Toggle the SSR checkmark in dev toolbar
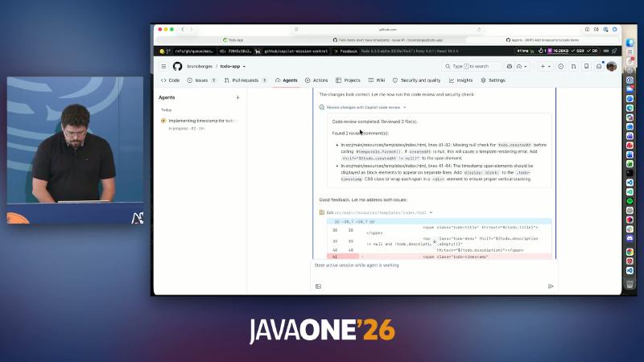Image resolution: width=644 pixels, height=362 pixels. tap(577, 51)
